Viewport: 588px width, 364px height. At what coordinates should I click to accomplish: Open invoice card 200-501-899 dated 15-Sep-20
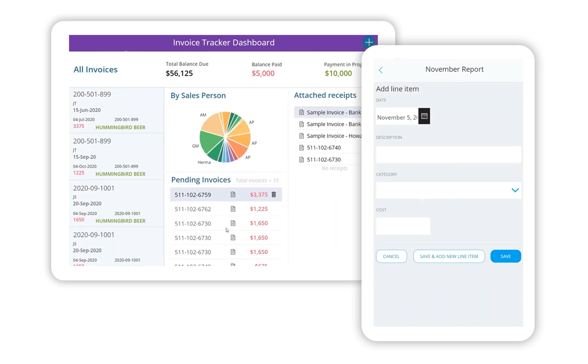(117, 157)
